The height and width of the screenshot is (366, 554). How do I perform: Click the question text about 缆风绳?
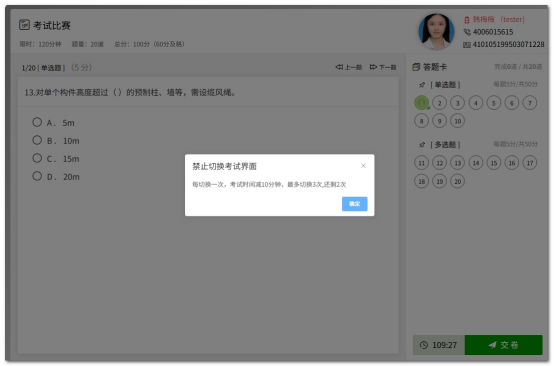point(130,93)
